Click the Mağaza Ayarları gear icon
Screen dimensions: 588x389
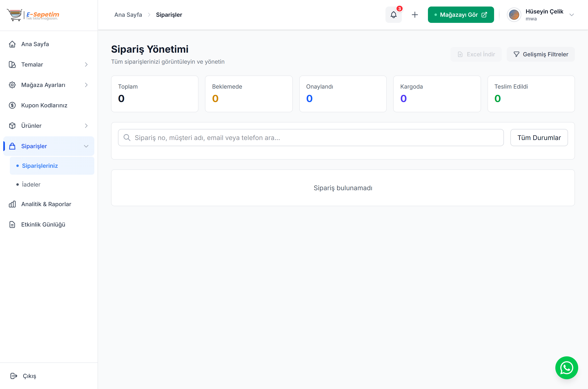point(12,85)
